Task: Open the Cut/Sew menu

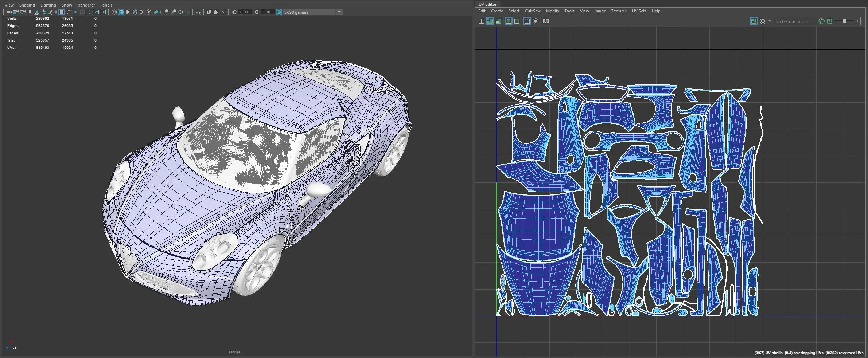Action: pyautogui.click(x=532, y=11)
